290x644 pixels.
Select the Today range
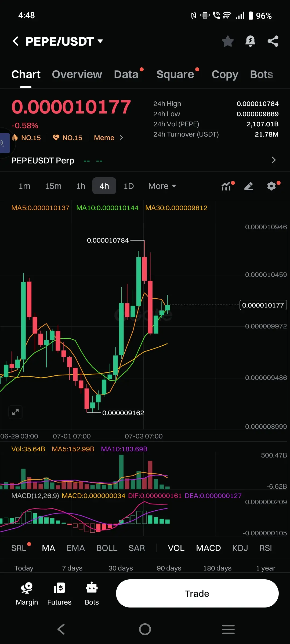coord(24,568)
